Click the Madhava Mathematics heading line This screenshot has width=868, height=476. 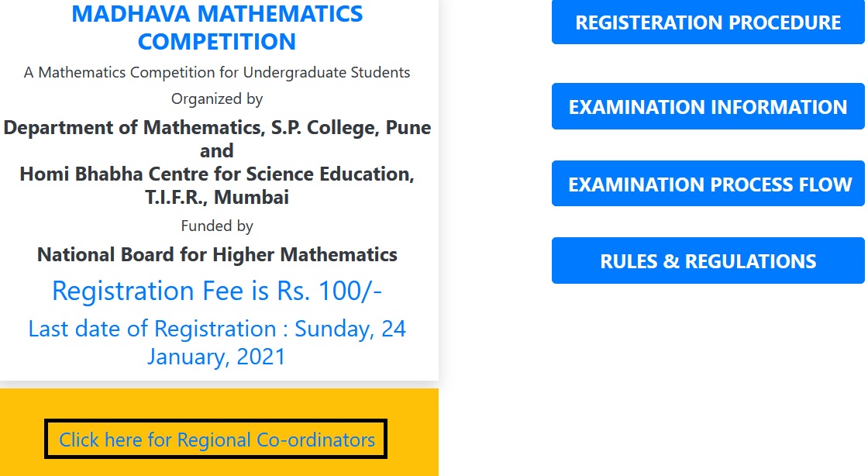tap(217, 14)
